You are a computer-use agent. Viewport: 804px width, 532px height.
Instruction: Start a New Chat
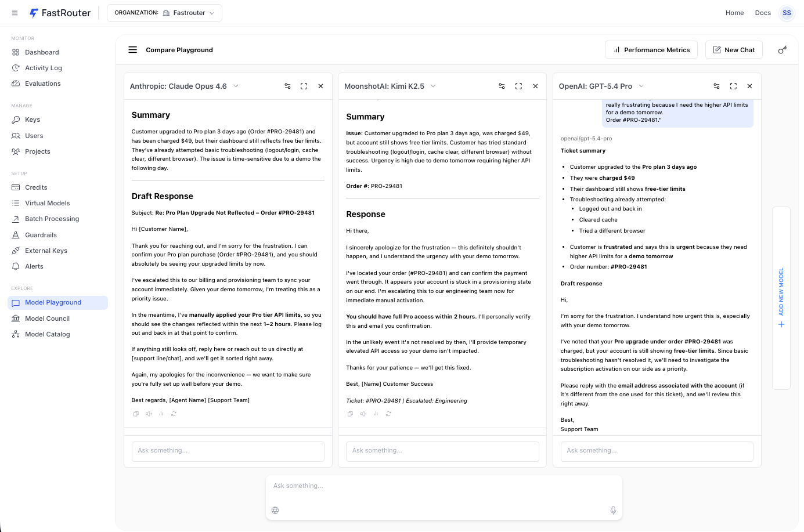pos(734,49)
